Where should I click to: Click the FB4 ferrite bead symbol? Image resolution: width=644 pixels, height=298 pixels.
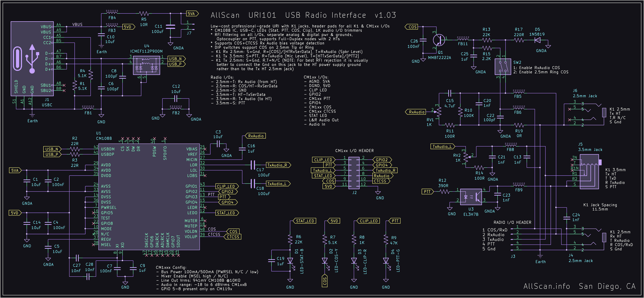(x=112, y=12)
